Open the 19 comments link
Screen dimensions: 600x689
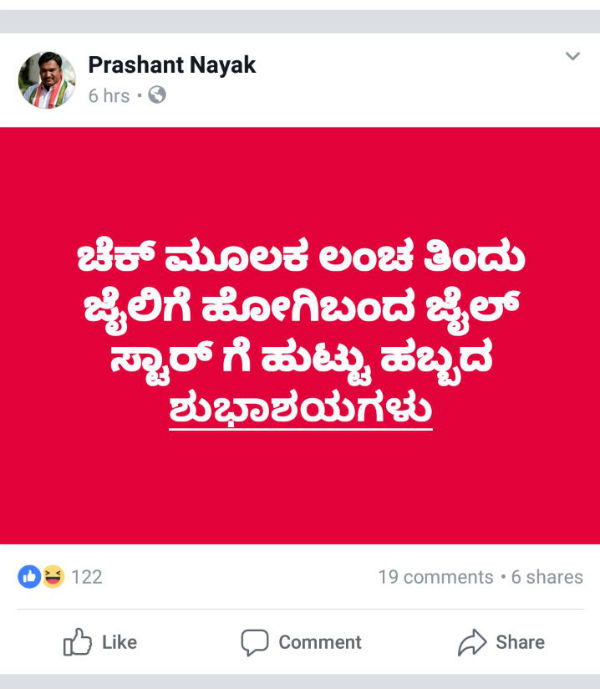click(x=436, y=577)
